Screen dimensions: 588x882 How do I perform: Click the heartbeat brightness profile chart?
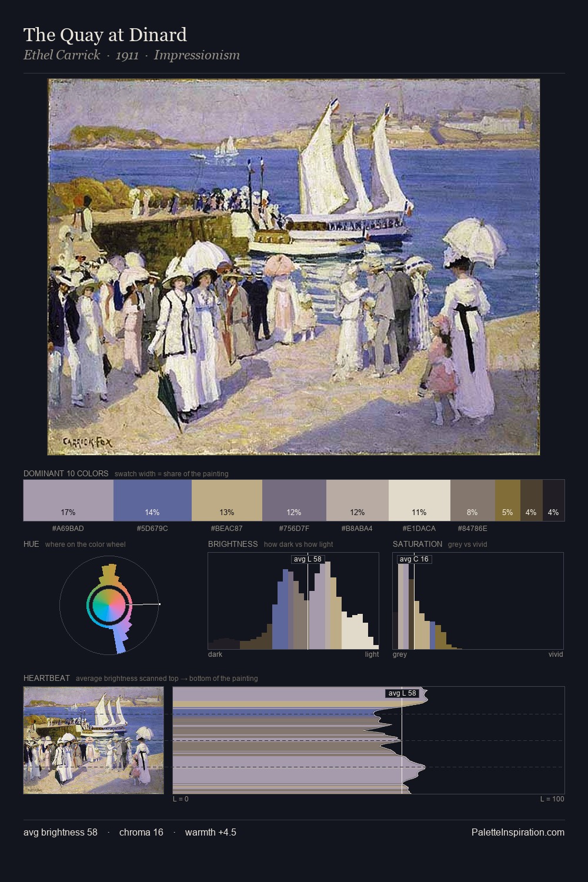click(369, 740)
